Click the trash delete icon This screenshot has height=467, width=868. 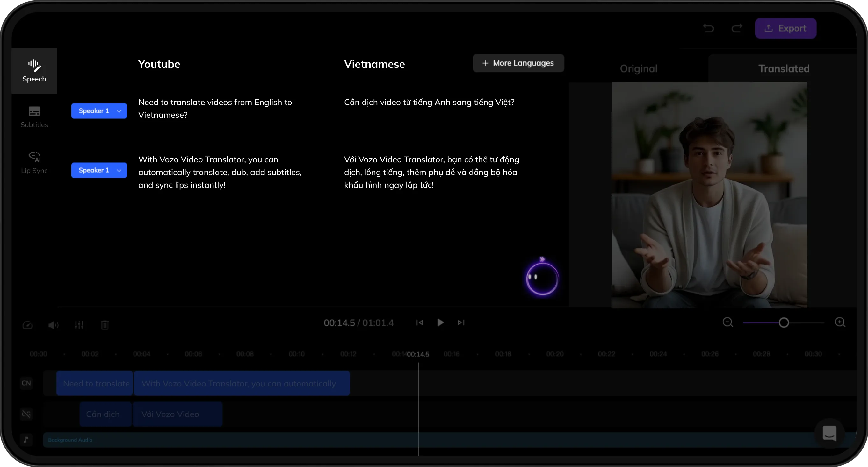click(105, 325)
